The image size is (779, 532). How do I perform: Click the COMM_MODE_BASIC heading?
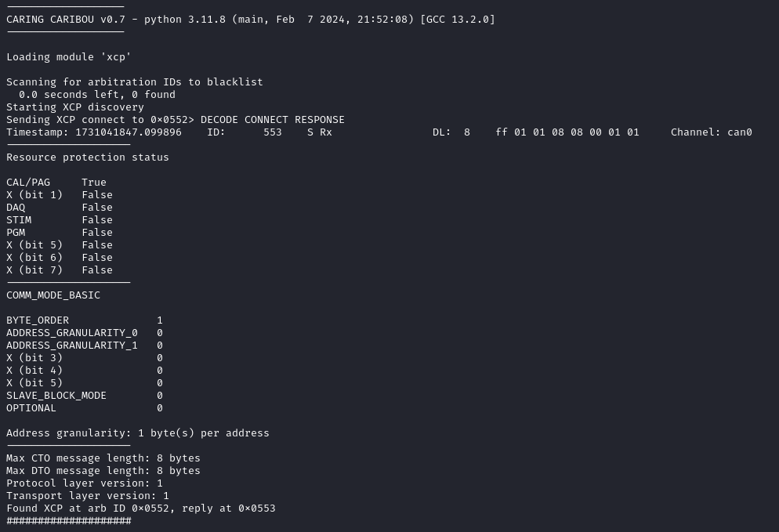tap(53, 295)
